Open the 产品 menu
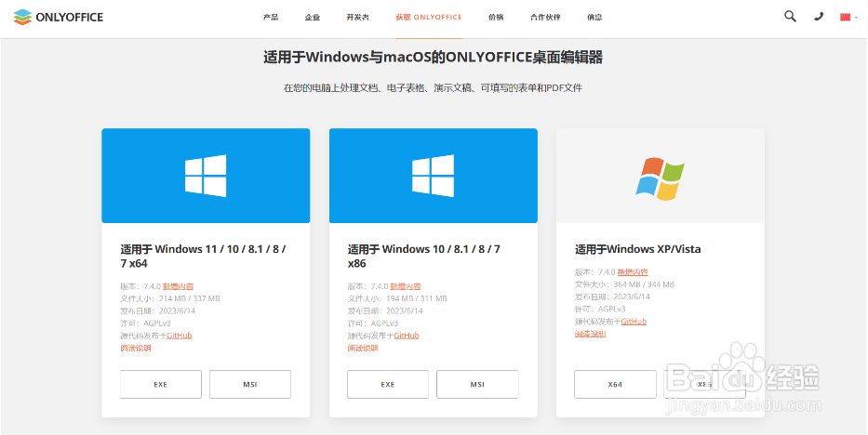The width and height of the screenshot is (868, 435). click(271, 17)
